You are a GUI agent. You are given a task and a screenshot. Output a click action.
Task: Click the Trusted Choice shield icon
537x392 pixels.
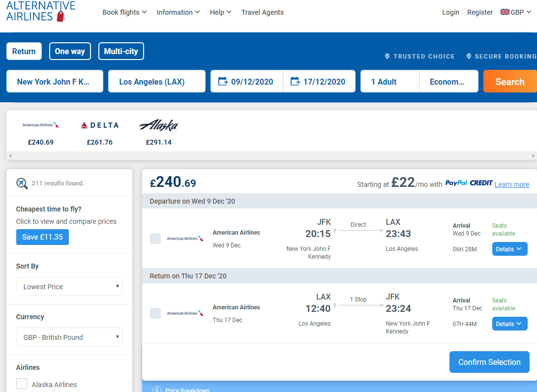point(387,56)
